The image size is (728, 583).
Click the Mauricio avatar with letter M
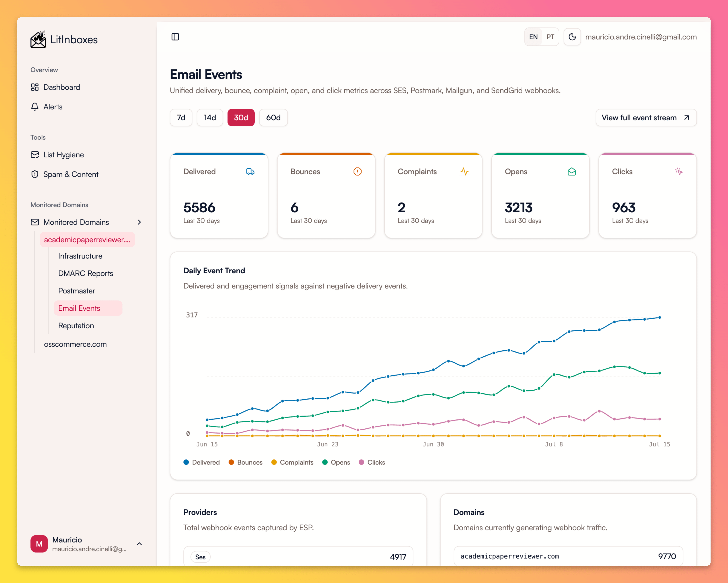click(x=39, y=544)
